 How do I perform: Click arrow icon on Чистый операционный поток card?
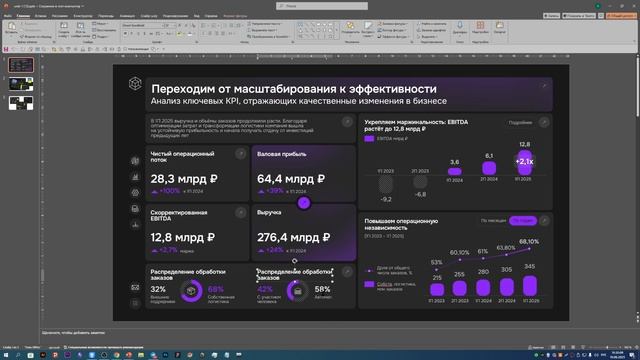coord(240,153)
